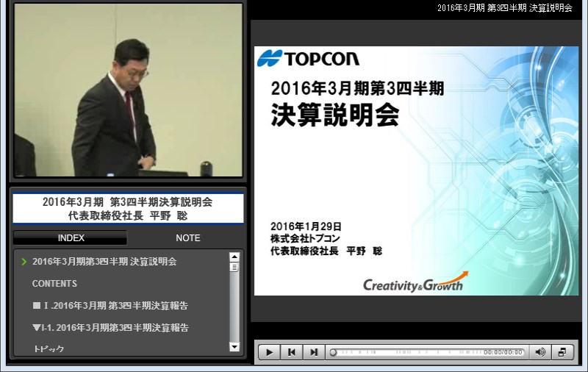Click the 00:00/00:00 time display
588x372 pixels.
coord(503,352)
